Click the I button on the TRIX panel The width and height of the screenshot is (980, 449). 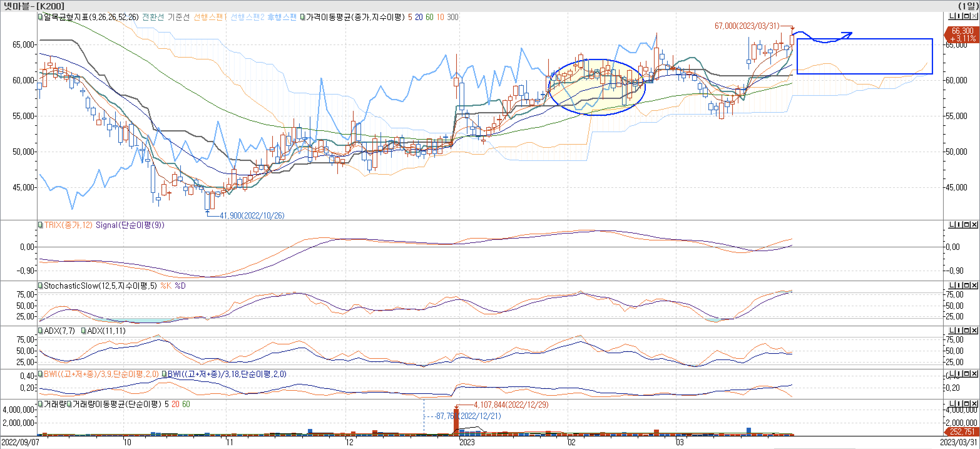pos(959,225)
